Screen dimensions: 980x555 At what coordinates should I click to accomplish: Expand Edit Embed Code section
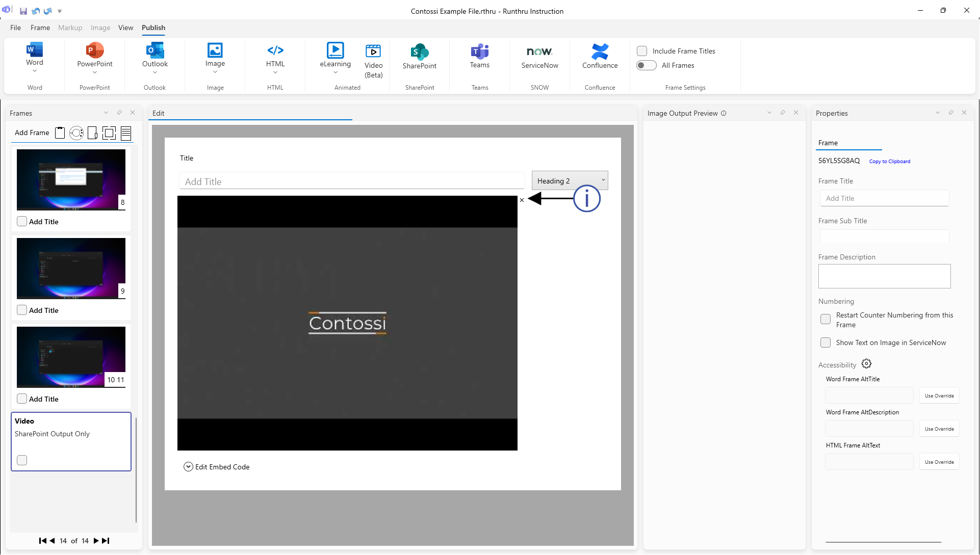pos(188,467)
